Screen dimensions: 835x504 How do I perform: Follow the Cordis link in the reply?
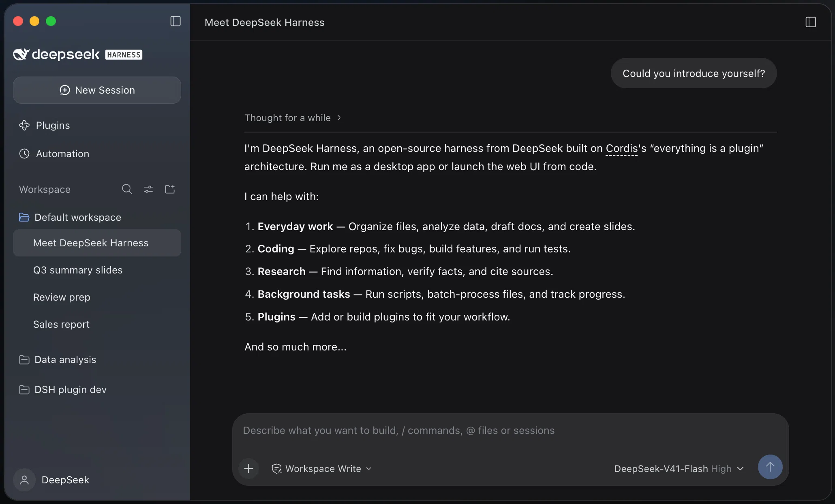(621, 148)
